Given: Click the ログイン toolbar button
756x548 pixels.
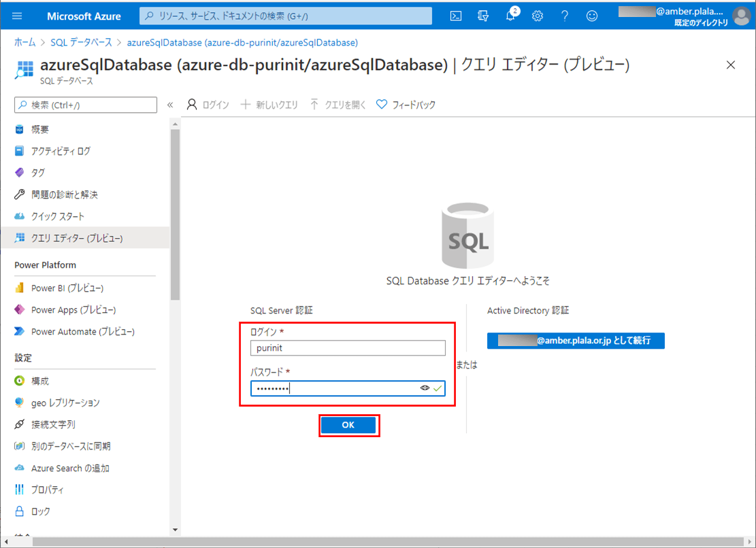Looking at the screenshot, I should coord(208,105).
